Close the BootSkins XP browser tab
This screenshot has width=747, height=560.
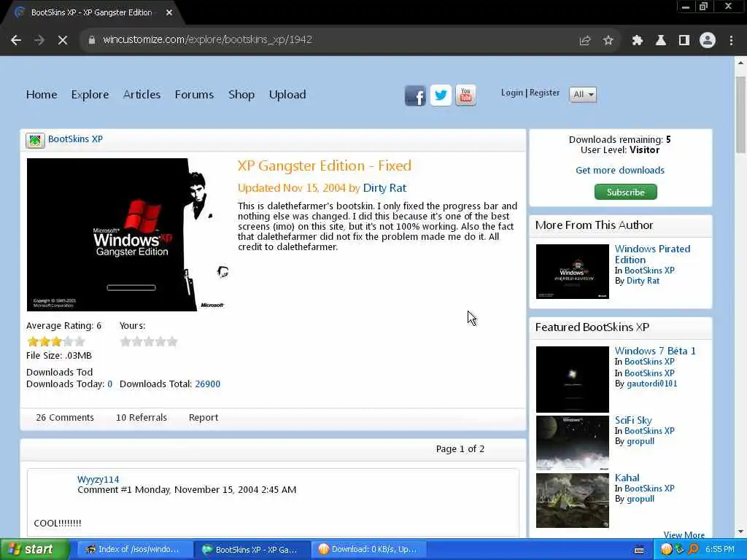click(x=169, y=13)
